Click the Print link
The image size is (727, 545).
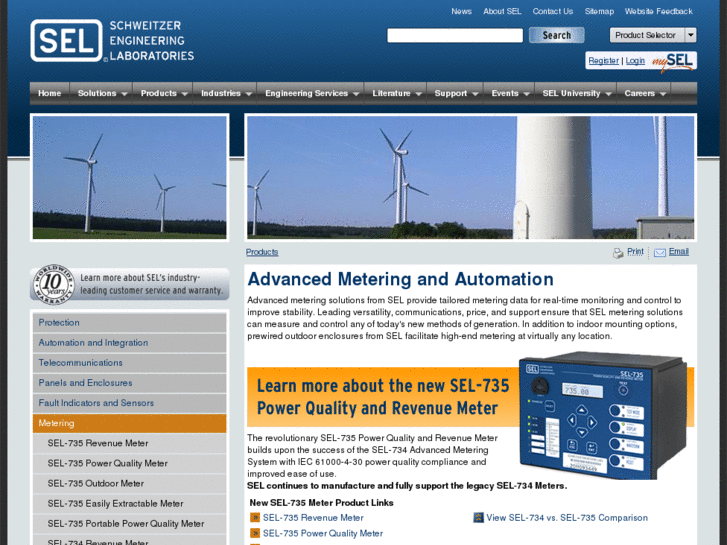(635, 251)
